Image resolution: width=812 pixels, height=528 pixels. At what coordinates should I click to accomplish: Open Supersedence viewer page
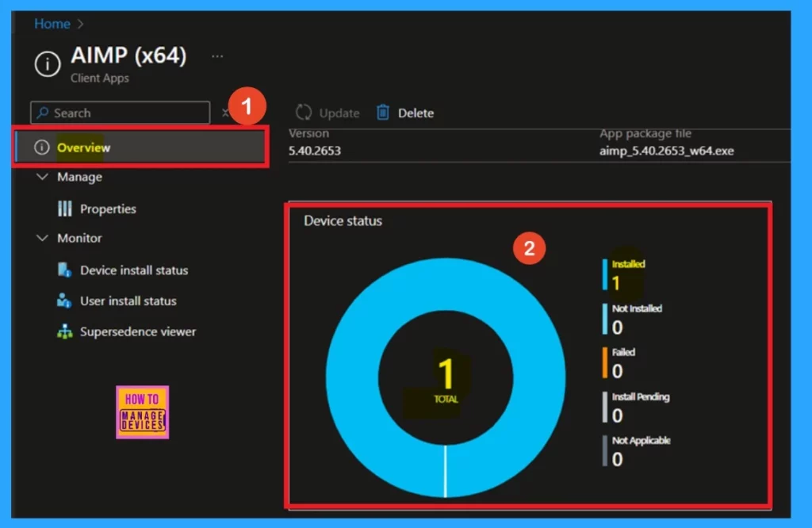pos(138,331)
